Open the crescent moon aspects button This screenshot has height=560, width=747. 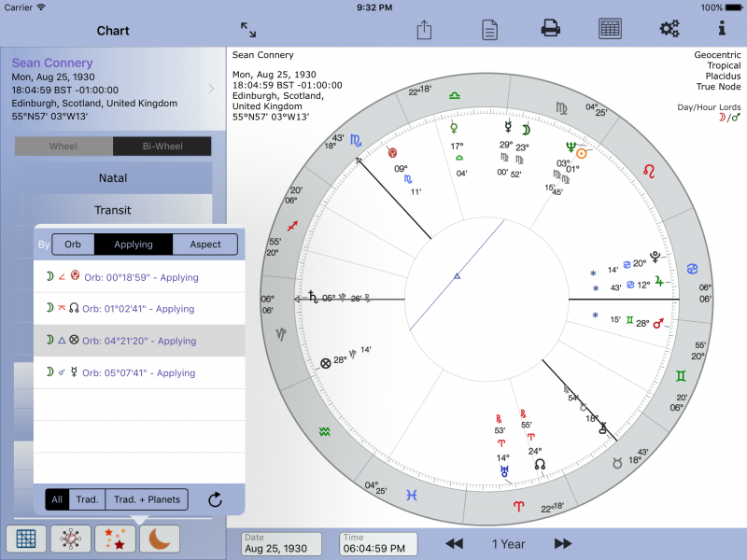click(x=160, y=539)
